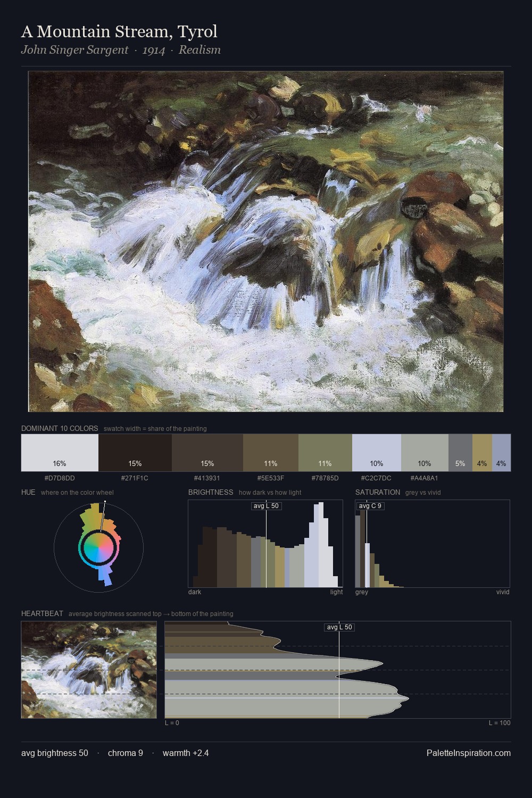The width and height of the screenshot is (532, 798).
Task: Click the 'grey' axis label
Action: (x=362, y=592)
